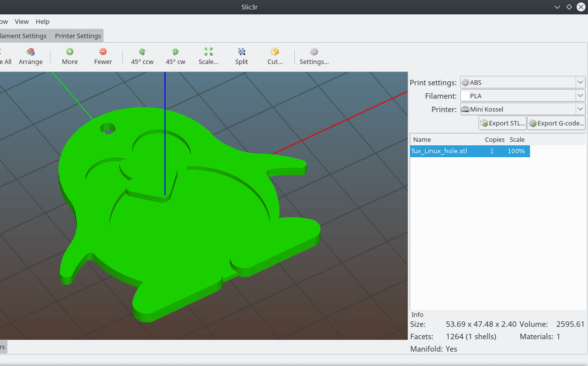Image resolution: width=588 pixels, height=366 pixels.
Task: Expand the Filament PLA dropdown
Action: coord(580,96)
